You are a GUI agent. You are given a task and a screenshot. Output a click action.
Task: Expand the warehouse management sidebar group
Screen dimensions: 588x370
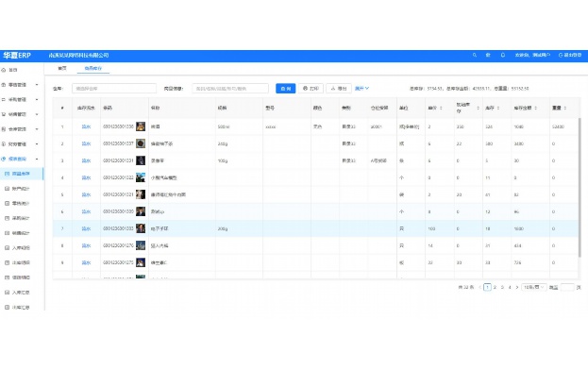pyautogui.click(x=22, y=129)
